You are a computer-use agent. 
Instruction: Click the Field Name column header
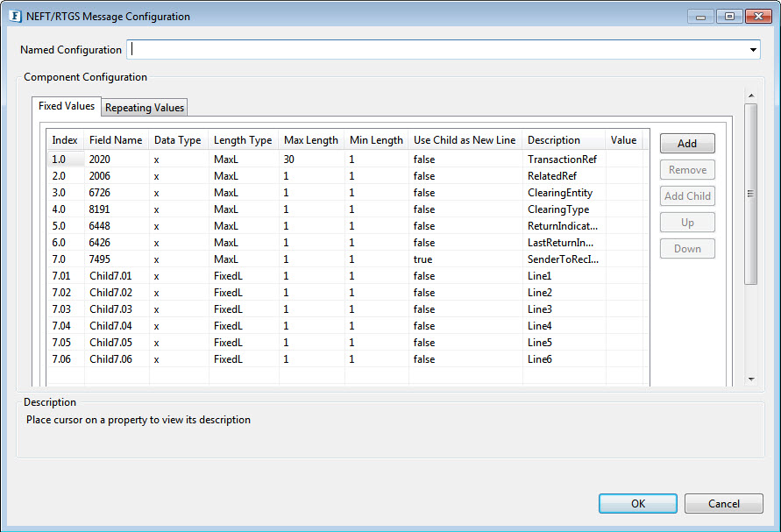116,140
